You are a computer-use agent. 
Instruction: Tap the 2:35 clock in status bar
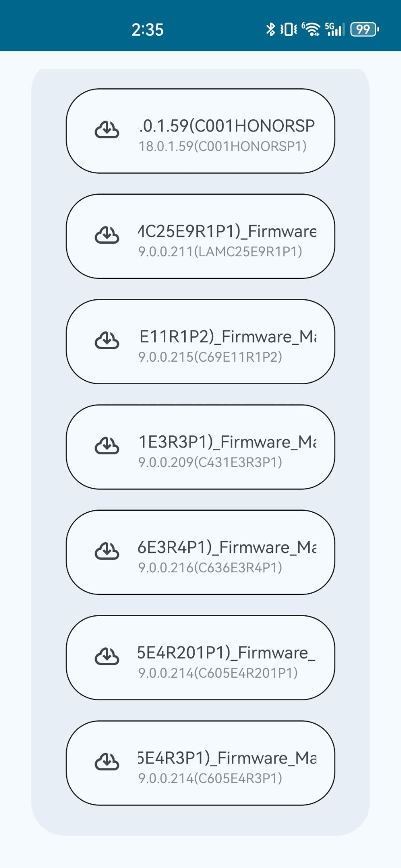tap(148, 30)
